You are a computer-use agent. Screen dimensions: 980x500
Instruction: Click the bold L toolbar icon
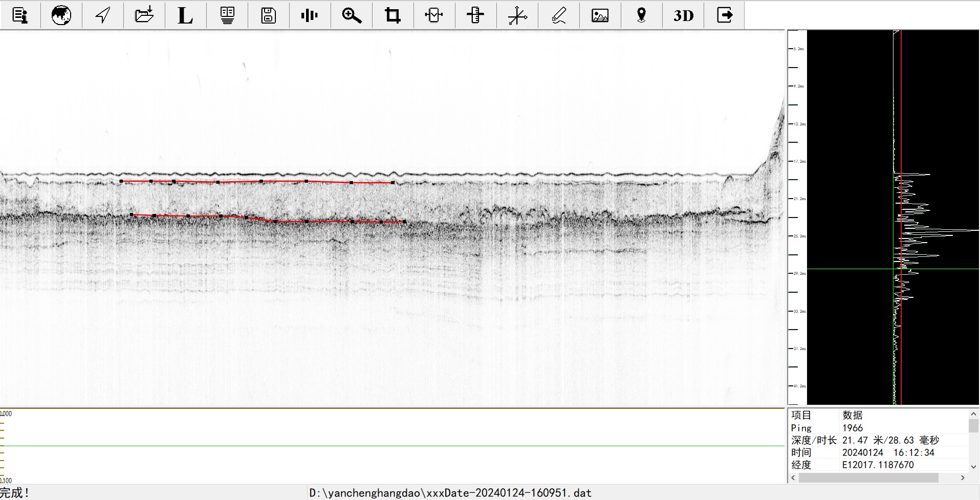pos(185,15)
